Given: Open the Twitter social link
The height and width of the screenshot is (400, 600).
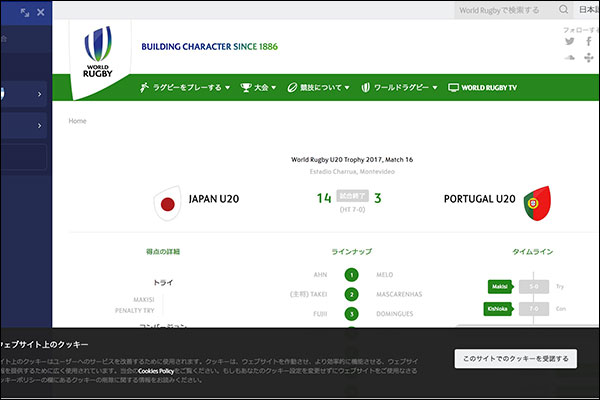Looking at the screenshot, I should [569, 42].
